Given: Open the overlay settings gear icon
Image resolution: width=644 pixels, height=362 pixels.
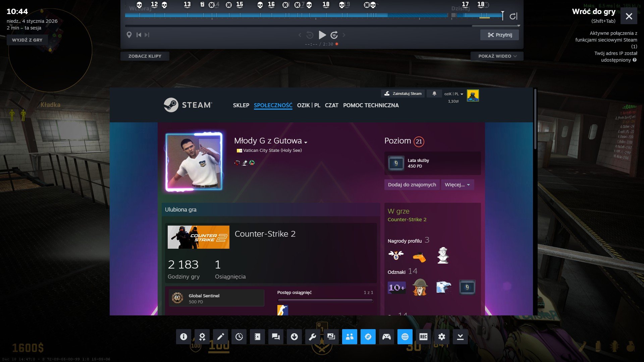Looking at the screenshot, I should coord(442,337).
